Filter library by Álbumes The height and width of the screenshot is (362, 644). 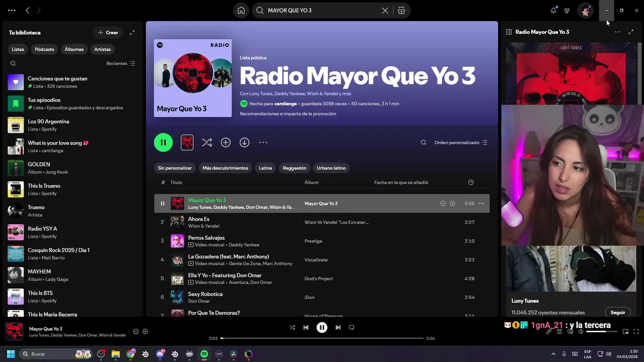tap(74, 49)
